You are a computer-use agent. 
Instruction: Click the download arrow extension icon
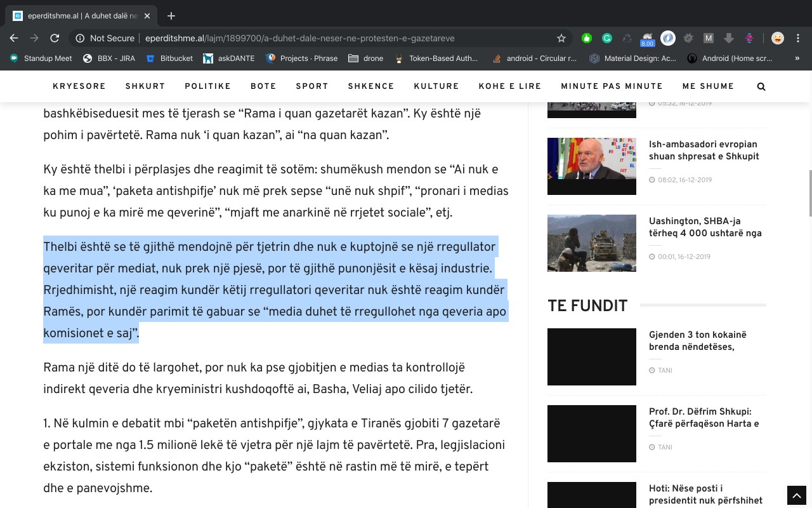[x=729, y=38]
